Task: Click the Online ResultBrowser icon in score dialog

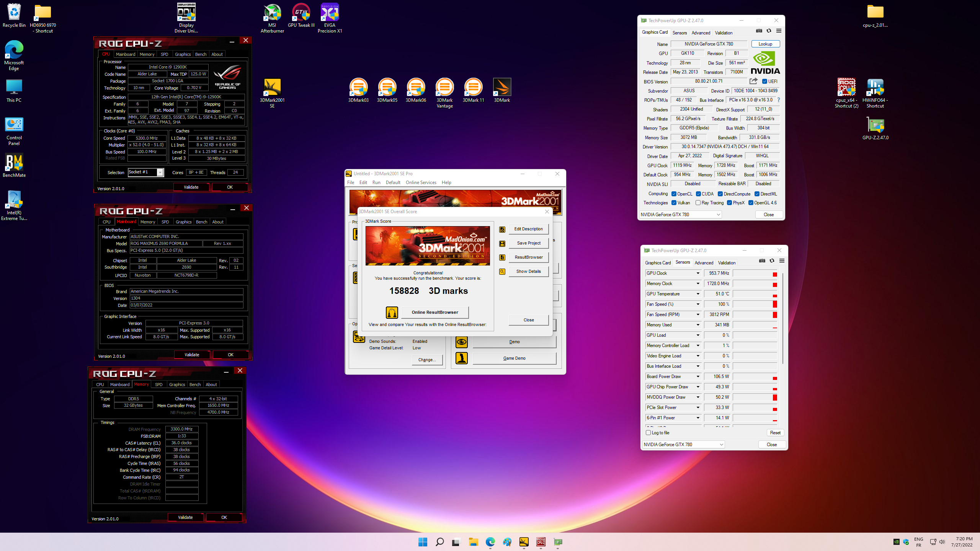Action: [x=392, y=312]
